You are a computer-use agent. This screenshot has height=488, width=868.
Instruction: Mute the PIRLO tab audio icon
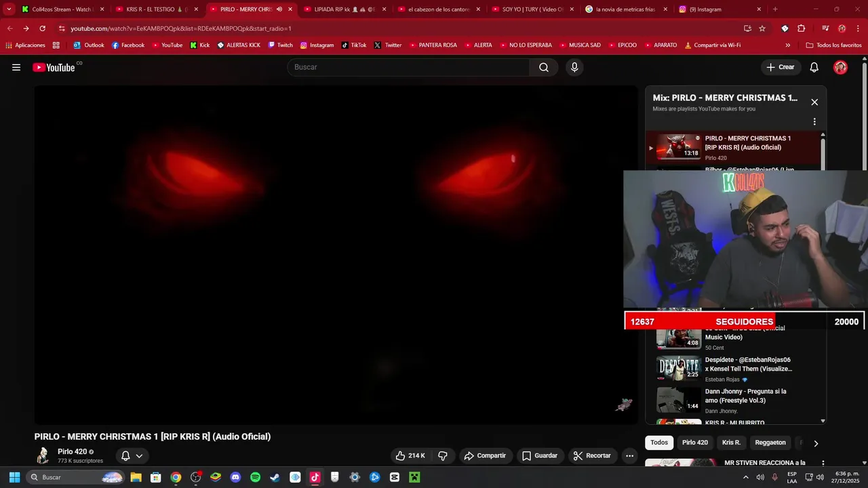279,9
